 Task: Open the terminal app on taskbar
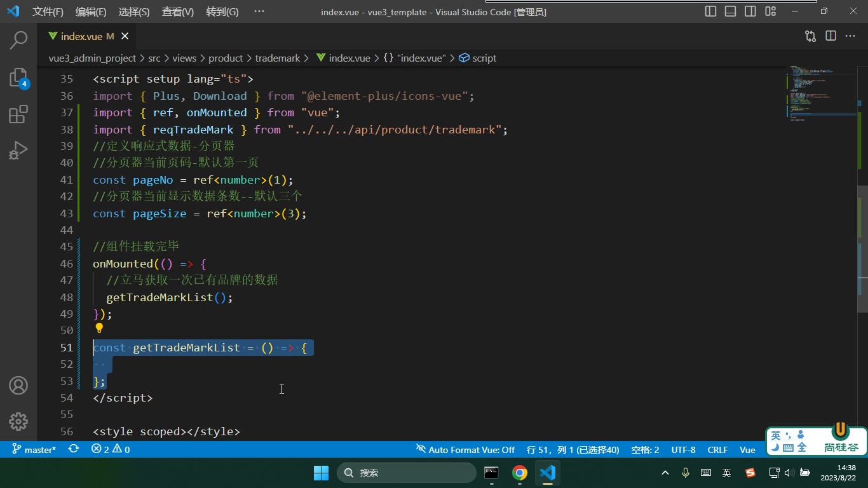tap(491, 473)
